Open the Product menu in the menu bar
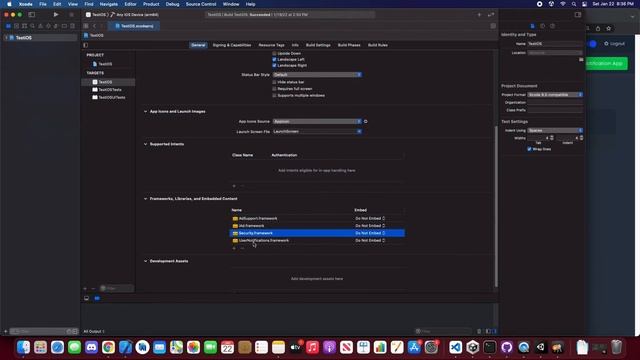This screenshot has height=360, width=640. click(151, 4)
